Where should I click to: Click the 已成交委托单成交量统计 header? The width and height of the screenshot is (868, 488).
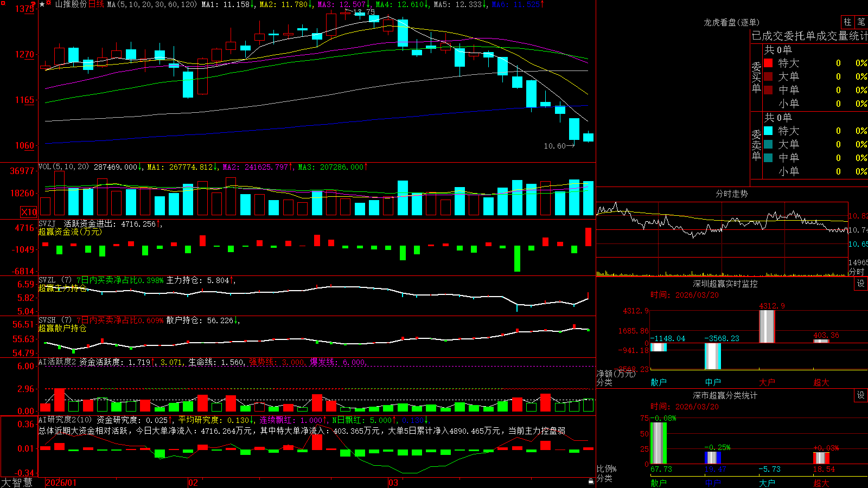pos(809,36)
